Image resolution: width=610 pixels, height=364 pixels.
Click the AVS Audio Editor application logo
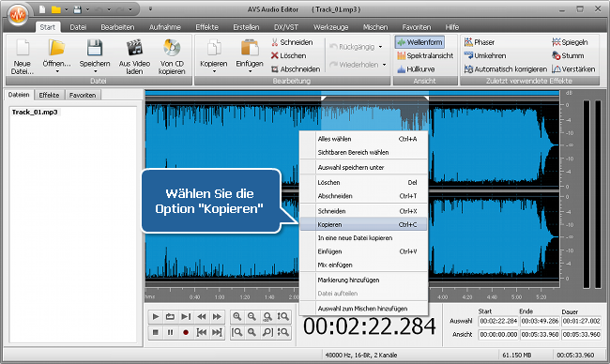[18, 15]
